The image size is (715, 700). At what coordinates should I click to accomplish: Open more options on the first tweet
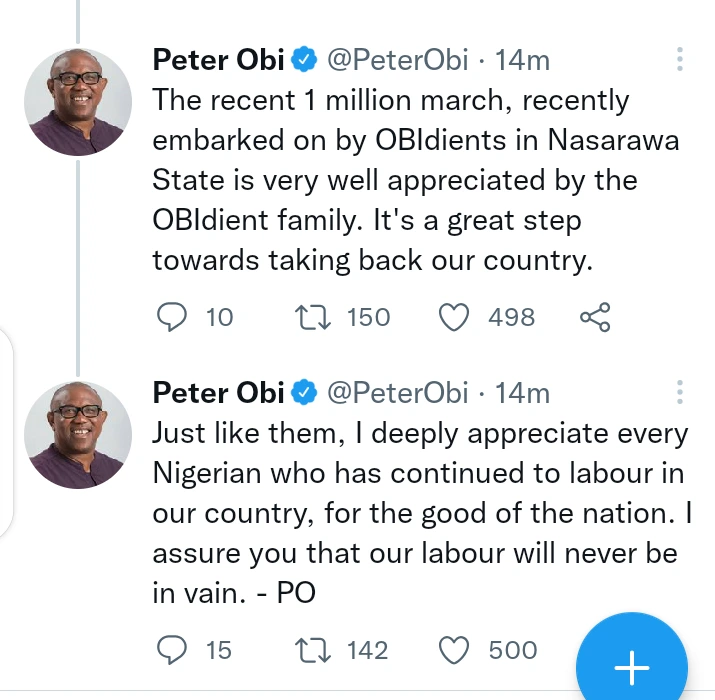(x=680, y=59)
